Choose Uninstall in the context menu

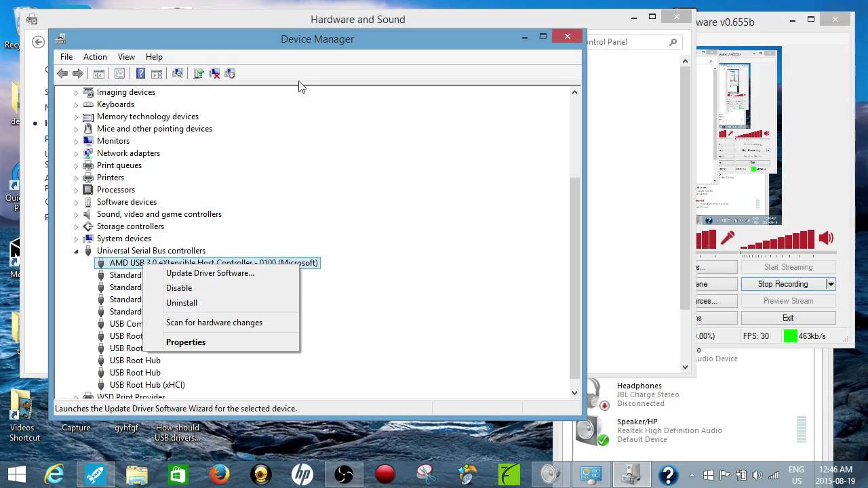[x=221, y=303]
